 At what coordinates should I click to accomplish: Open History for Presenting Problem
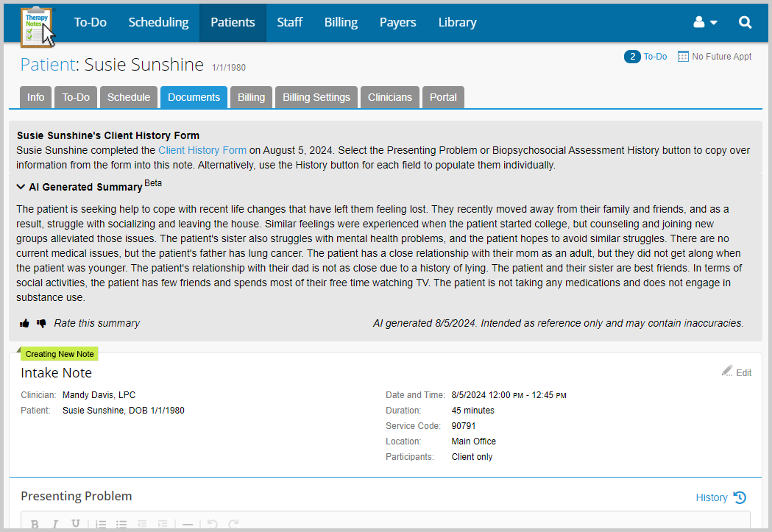720,497
